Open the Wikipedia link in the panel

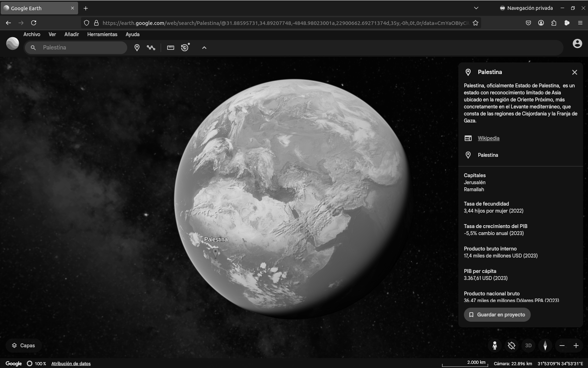coord(488,138)
